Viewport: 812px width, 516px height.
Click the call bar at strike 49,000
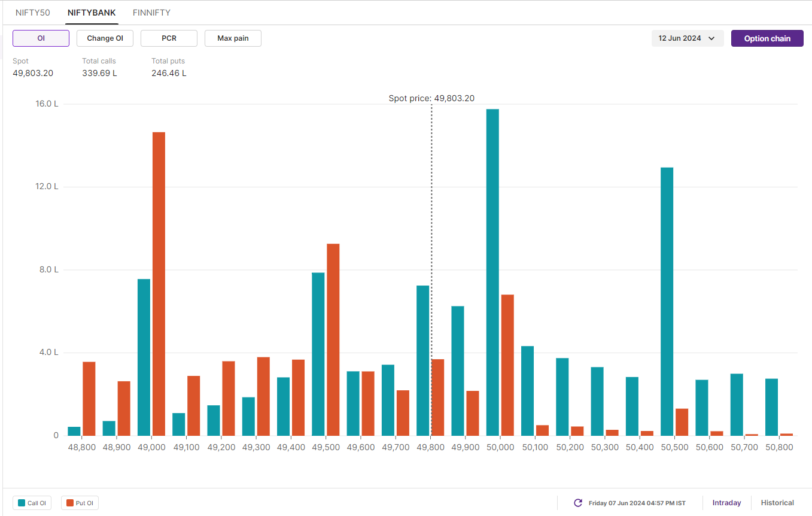(x=144, y=357)
